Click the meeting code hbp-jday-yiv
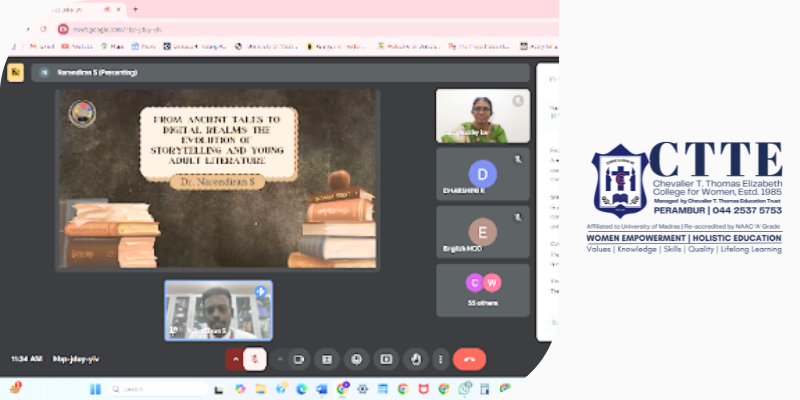The width and height of the screenshot is (800, 400). tap(76, 359)
